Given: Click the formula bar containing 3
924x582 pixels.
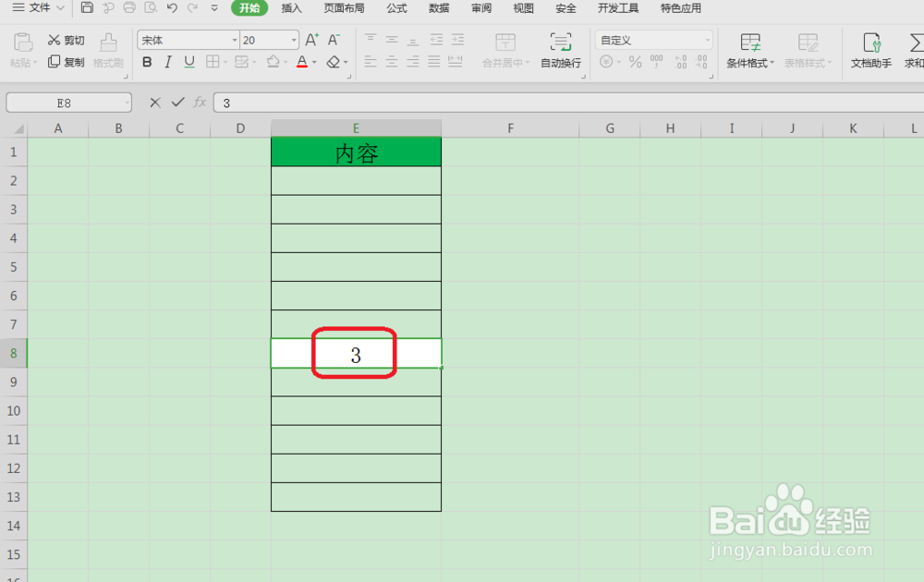Looking at the screenshot, I should coord(568,103).
